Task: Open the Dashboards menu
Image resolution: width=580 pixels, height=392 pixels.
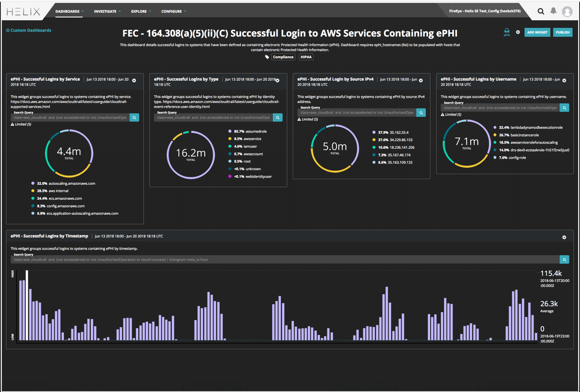Action: tap(69, 11)
